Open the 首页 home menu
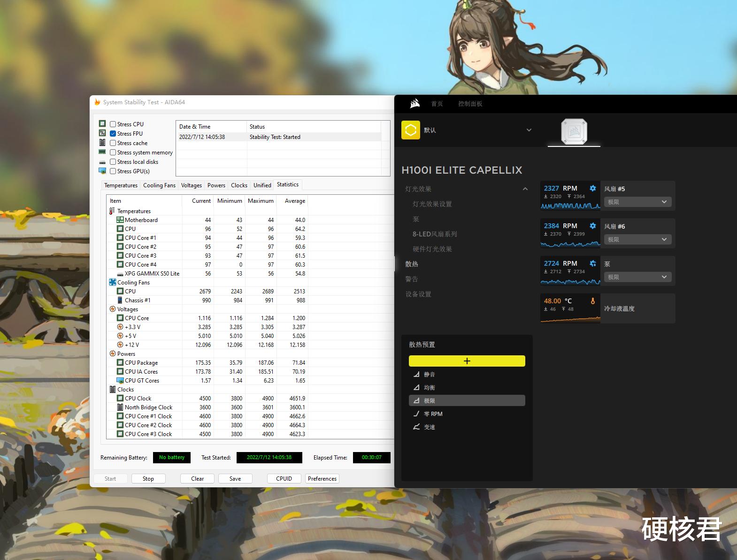 coord(437,104)
